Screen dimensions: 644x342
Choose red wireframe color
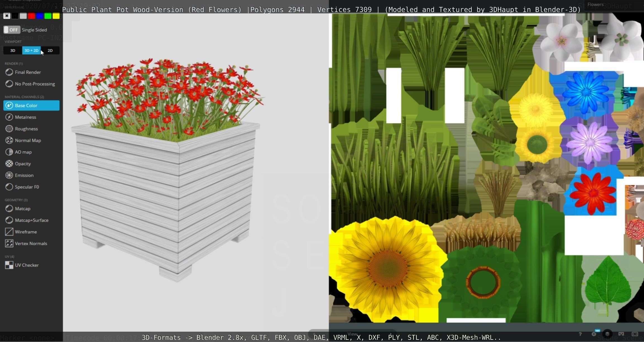click(32, 16)
